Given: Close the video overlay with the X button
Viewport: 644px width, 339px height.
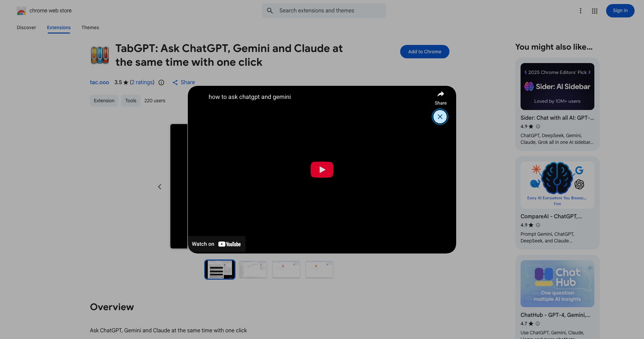Looking at the screenshot, I should [x=440, y=117].
